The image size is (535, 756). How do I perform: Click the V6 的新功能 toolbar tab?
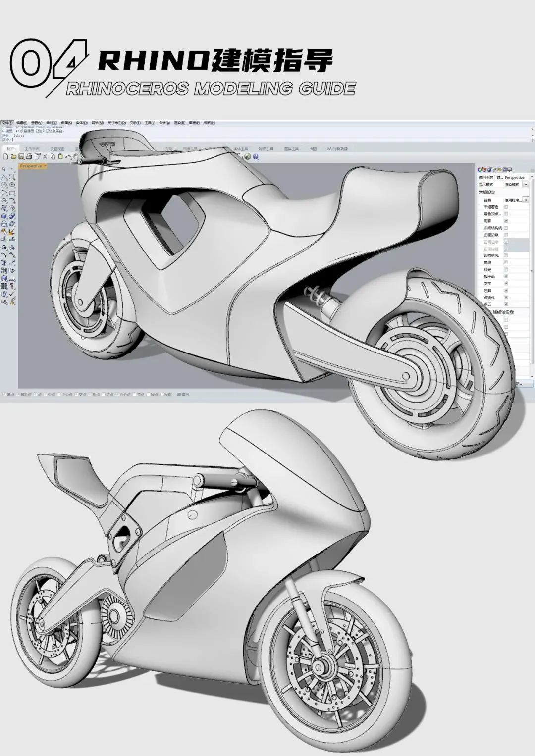pyautogui.click(x=338, y=147)
